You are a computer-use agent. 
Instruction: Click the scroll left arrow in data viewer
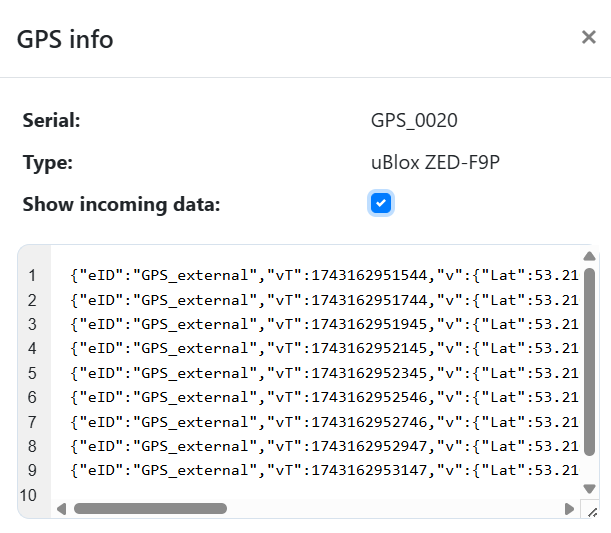click(x=62, y=508)
